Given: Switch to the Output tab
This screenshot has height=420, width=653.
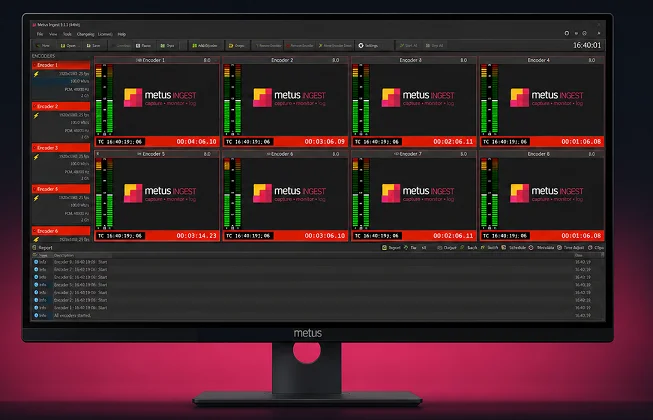Looking at the screenshot, I should pyautogui.click(x=447, y=248).
